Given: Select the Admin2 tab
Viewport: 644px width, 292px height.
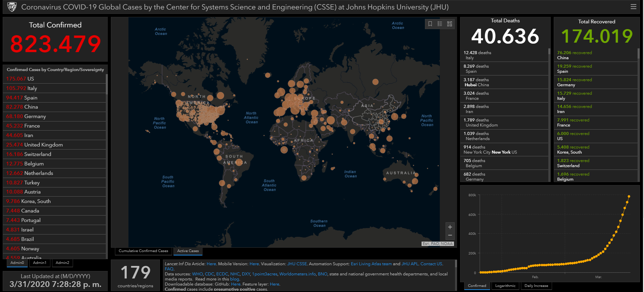Looking at the screenshot, I should (x=62, y=263).
